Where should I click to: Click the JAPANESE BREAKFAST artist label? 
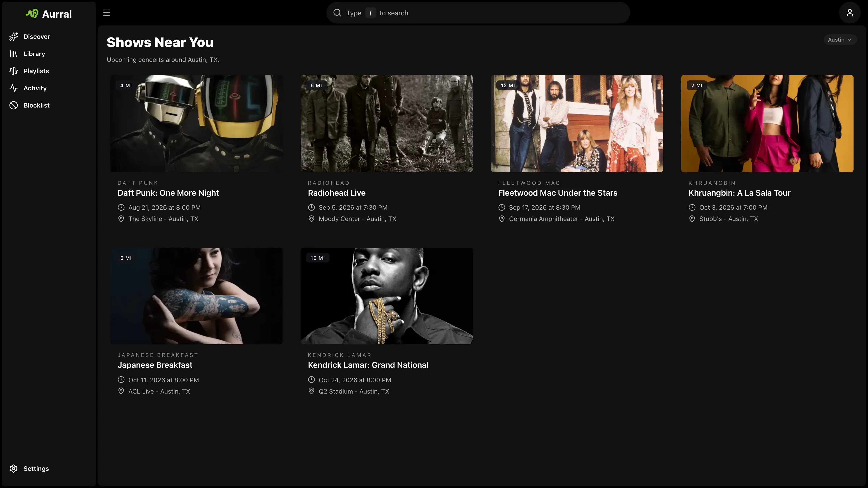(x=158, y=355)
